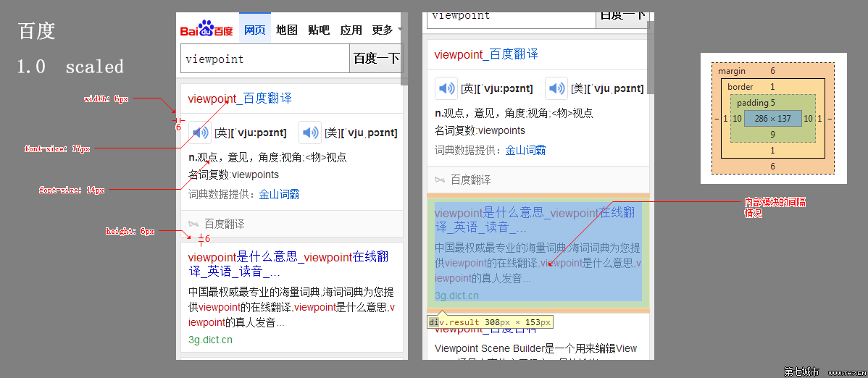Play the 美 pronunciation speaker in highlighted-result view

(556, 88)
